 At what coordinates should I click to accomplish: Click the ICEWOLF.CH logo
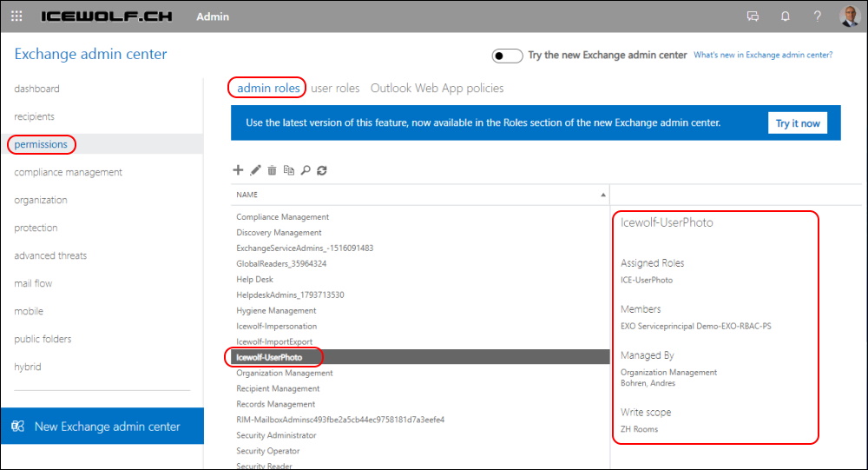pyautogui.click(x=106, y=17)
